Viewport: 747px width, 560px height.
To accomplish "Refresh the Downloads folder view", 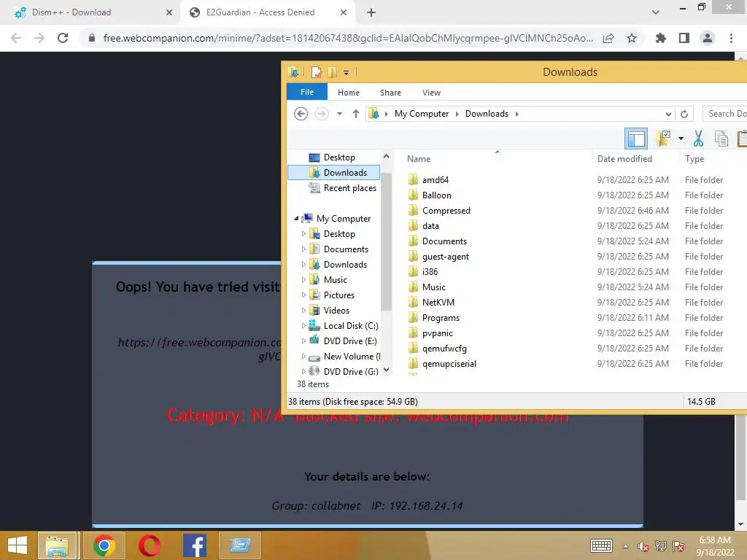I will 684,114.
